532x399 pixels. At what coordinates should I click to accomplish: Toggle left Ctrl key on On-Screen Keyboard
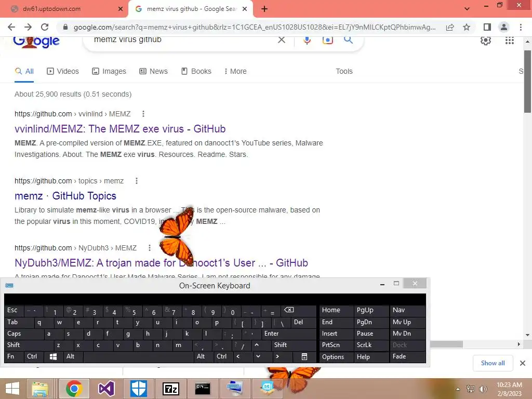pos(35,356)
